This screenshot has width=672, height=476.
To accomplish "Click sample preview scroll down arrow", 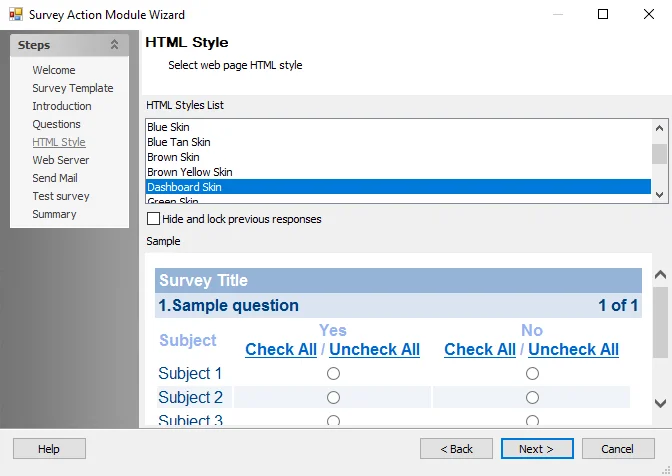I will 660,403.
